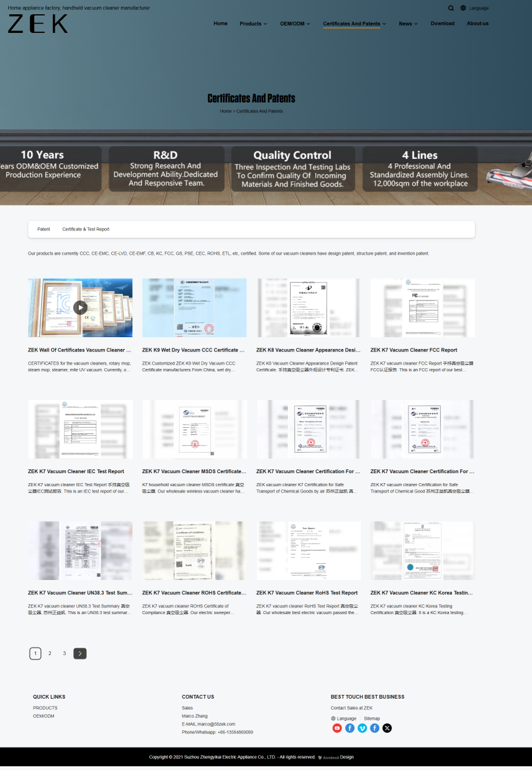Select the Certificate & Test Report tab
This screenshot has width=532, height=770.
click(86, 229)
